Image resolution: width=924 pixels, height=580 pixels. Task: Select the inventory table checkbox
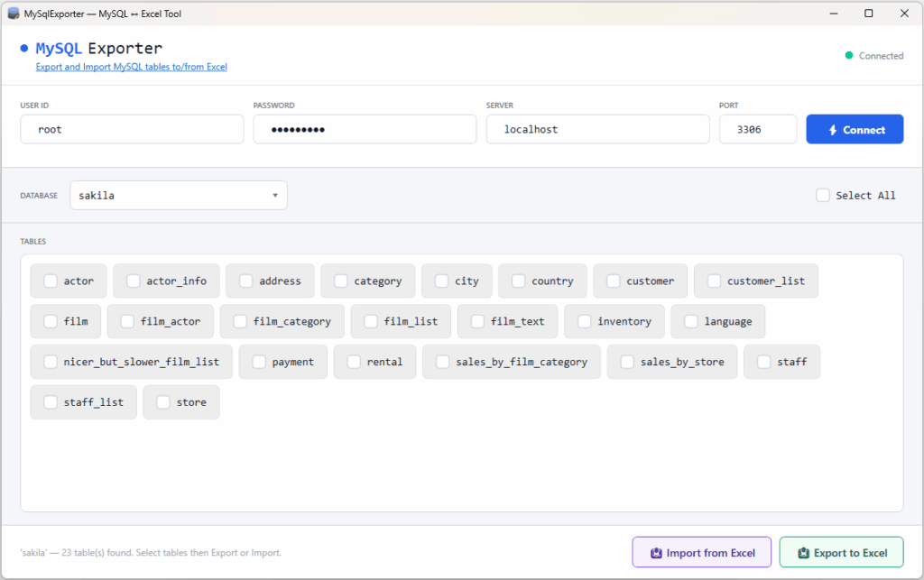pos(585,321)
